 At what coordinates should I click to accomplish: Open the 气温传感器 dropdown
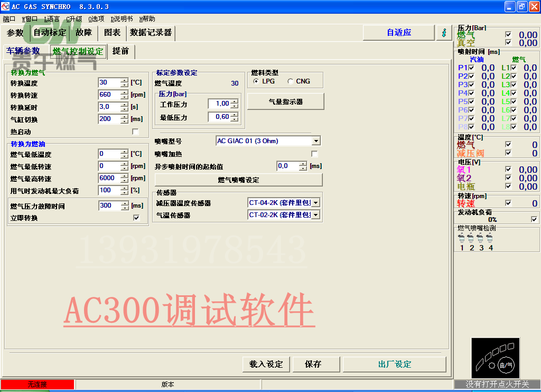pyautogui.click(x=316, y=215)
